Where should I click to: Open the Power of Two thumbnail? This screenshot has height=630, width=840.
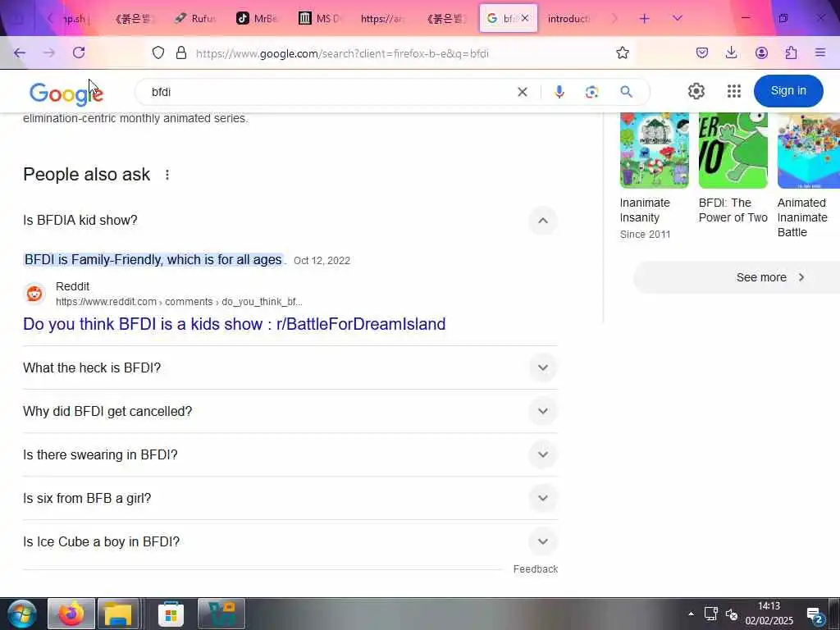pyautogui.click(x=733, y=151)
